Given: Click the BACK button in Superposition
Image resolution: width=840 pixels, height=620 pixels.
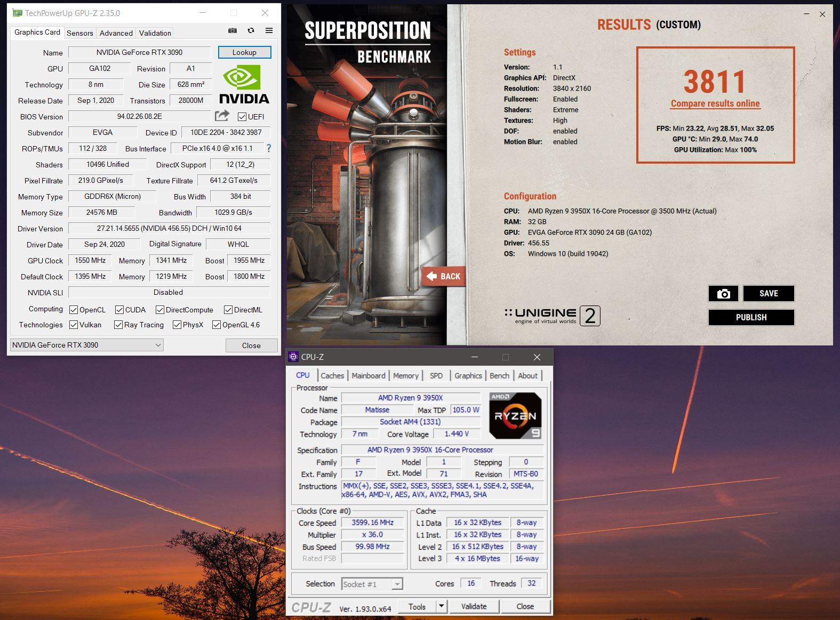Looking at the screenshot, I should (x=444, y=276).
